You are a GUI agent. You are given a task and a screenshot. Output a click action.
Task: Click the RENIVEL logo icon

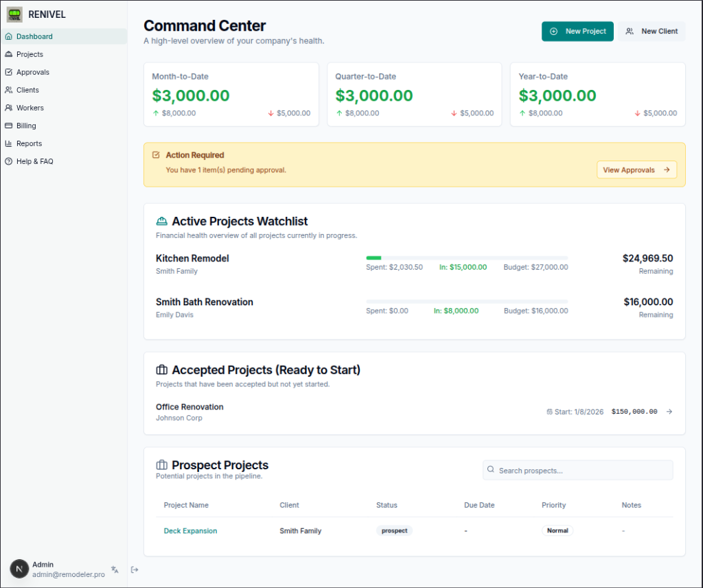point(14,14)
